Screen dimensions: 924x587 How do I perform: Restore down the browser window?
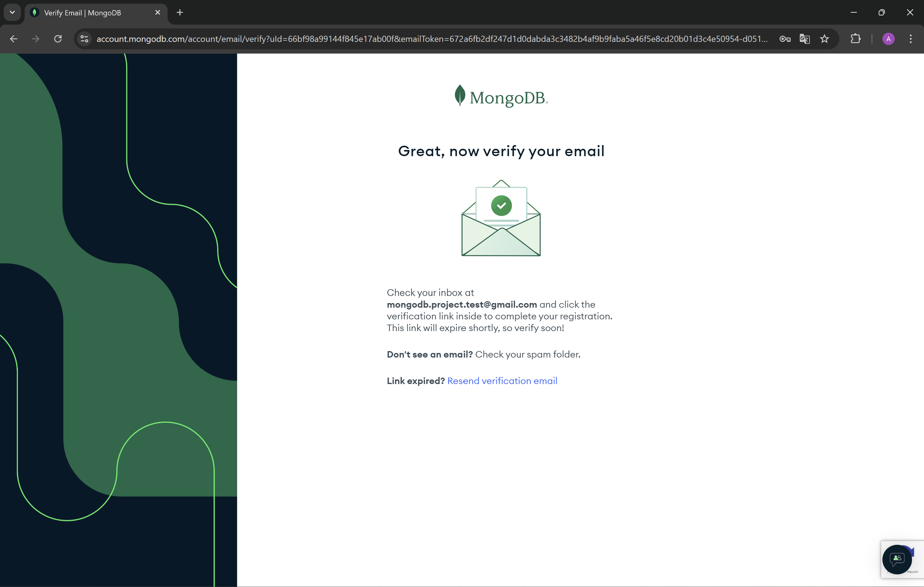tap(881, 13)
